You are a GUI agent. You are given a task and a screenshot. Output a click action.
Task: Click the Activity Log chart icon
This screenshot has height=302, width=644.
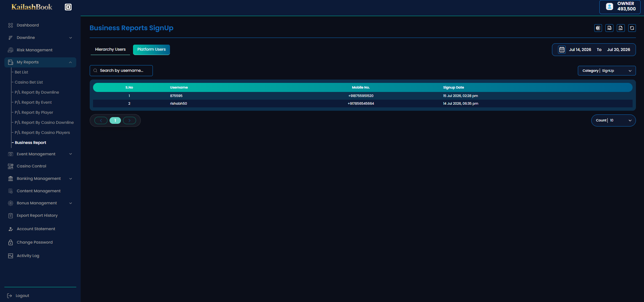point(10,256)
